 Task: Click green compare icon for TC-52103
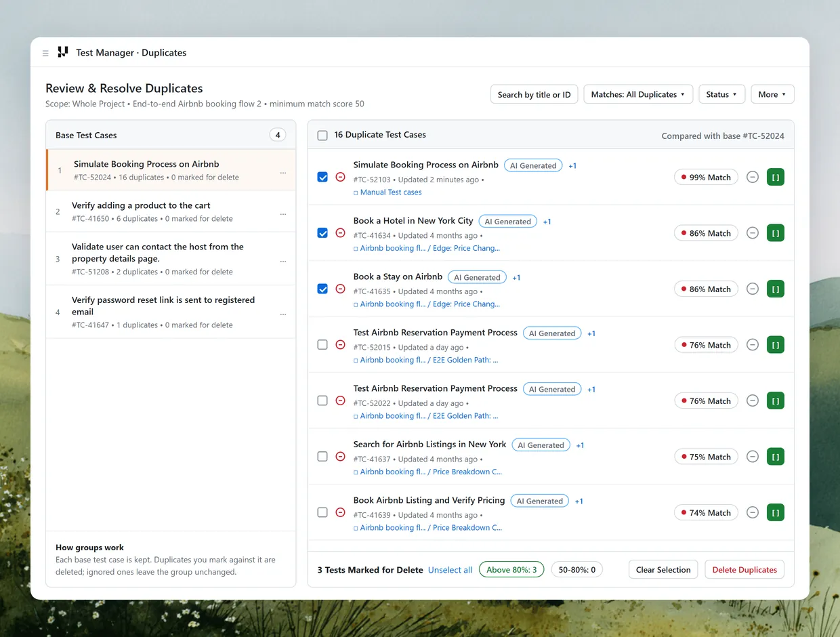776,177
